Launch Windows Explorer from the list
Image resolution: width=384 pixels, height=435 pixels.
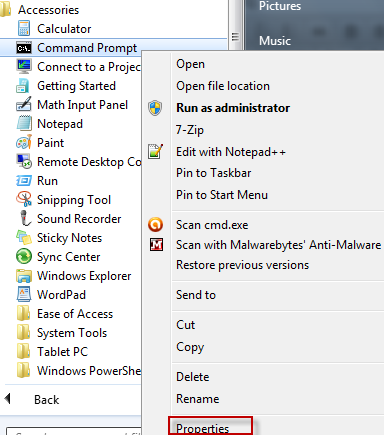(84, 276)
